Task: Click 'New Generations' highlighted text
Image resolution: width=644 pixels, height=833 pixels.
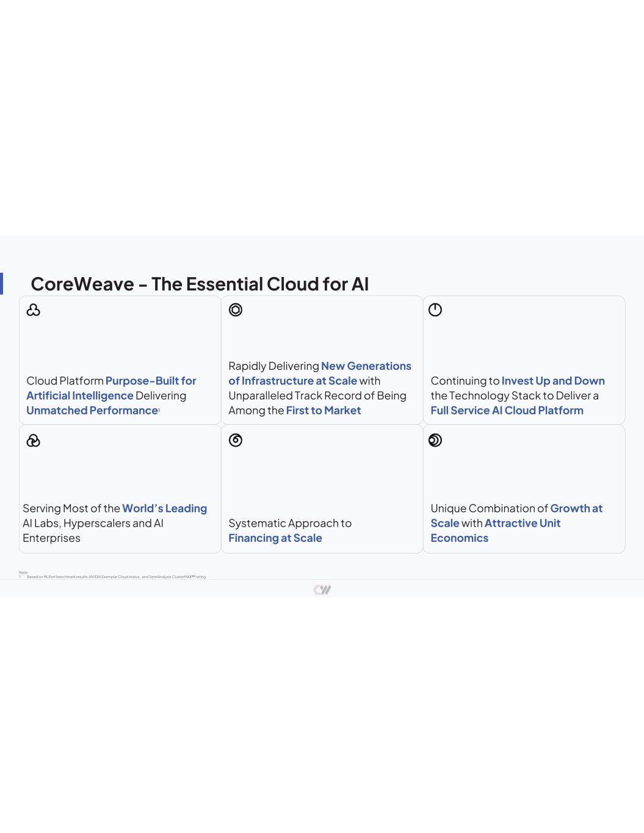Action: 366,366
